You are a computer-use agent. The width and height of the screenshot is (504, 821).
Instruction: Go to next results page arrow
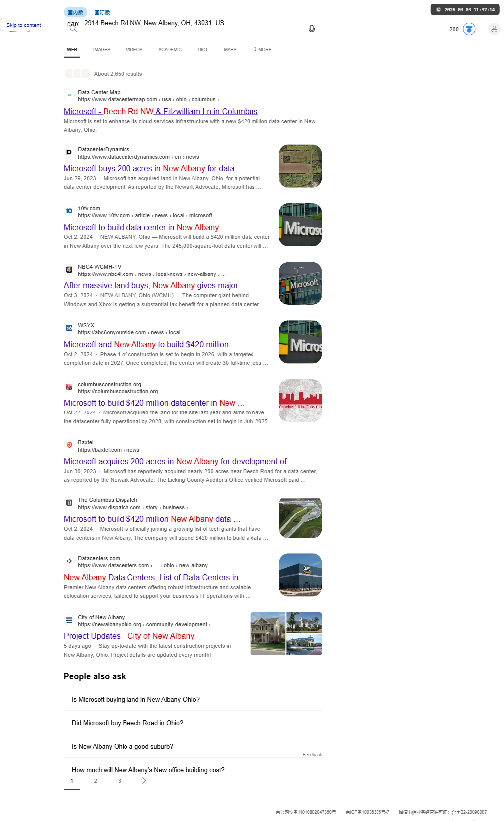coord(144,781)
